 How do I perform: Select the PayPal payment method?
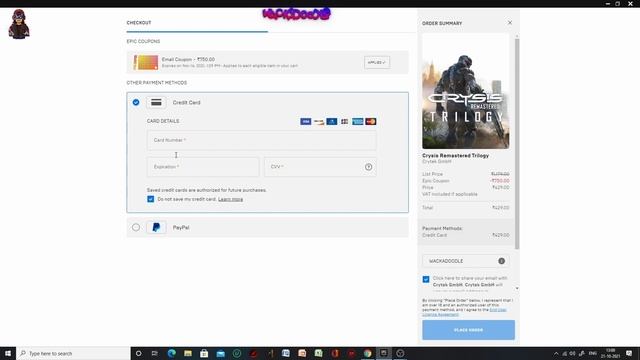coord(136,227)
